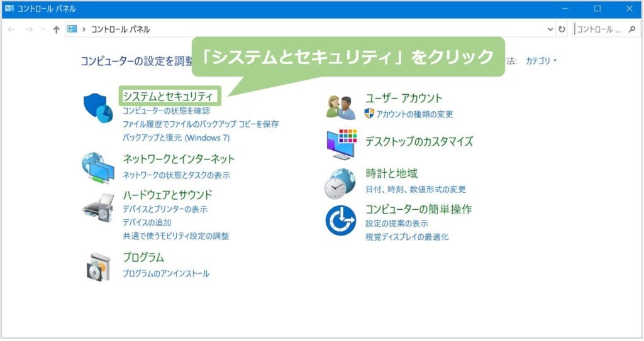Image resolution: width=644 pixels, height=341 pixels.
Task: Click the ハードウェアとサウンド heading
Action: pos(167,195)
